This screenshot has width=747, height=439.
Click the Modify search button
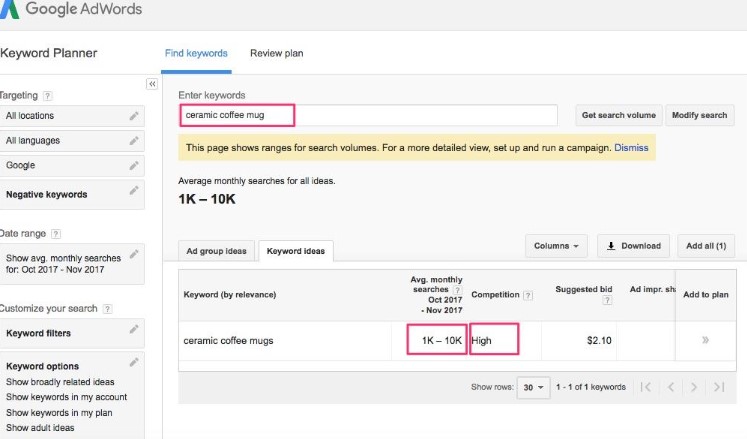699,115
